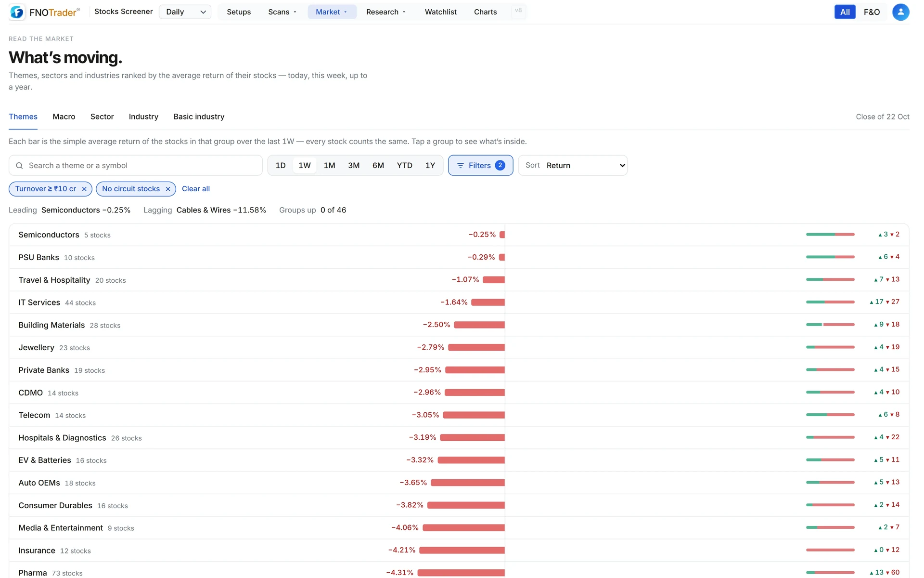The image size is (924, 578).
Task: Expand the Scans menu
Action: pos(282,12)
